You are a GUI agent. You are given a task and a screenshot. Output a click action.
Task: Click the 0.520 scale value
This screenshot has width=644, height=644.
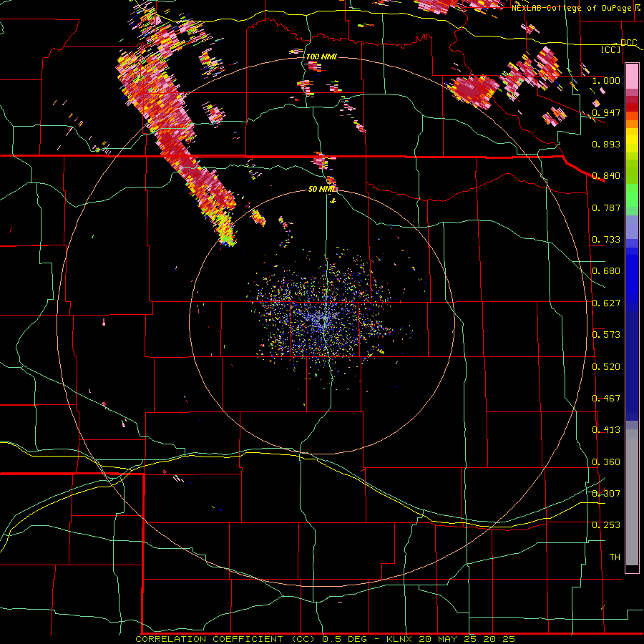[606, 367]
